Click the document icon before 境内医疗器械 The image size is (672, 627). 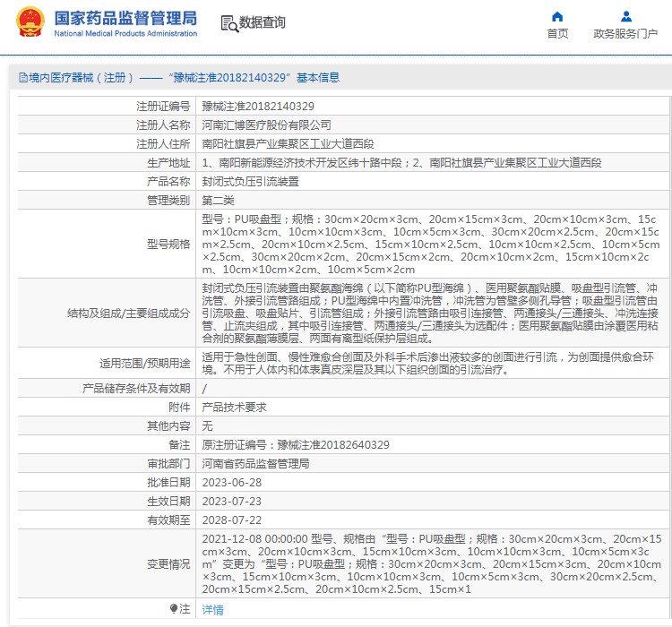tap(22, 78)
